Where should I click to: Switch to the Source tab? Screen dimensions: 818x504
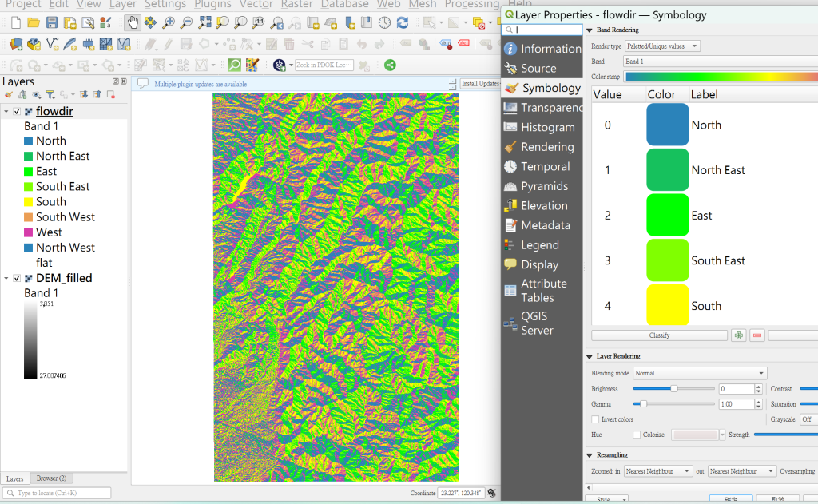click(x=542, y=69)
